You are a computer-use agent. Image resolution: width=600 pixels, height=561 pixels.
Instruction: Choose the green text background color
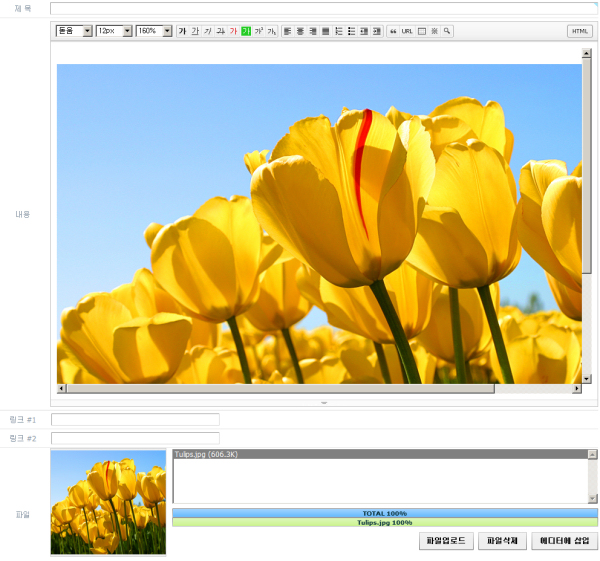(246, 31)
